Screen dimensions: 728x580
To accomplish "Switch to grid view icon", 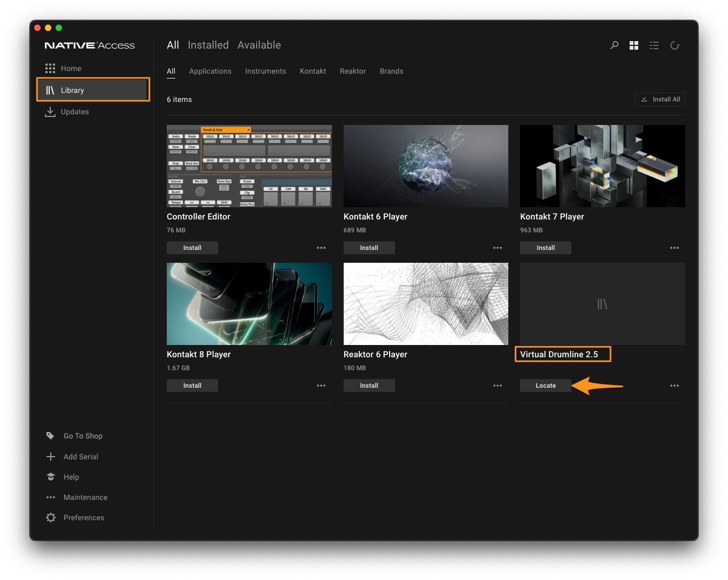I will click(634, 45).
